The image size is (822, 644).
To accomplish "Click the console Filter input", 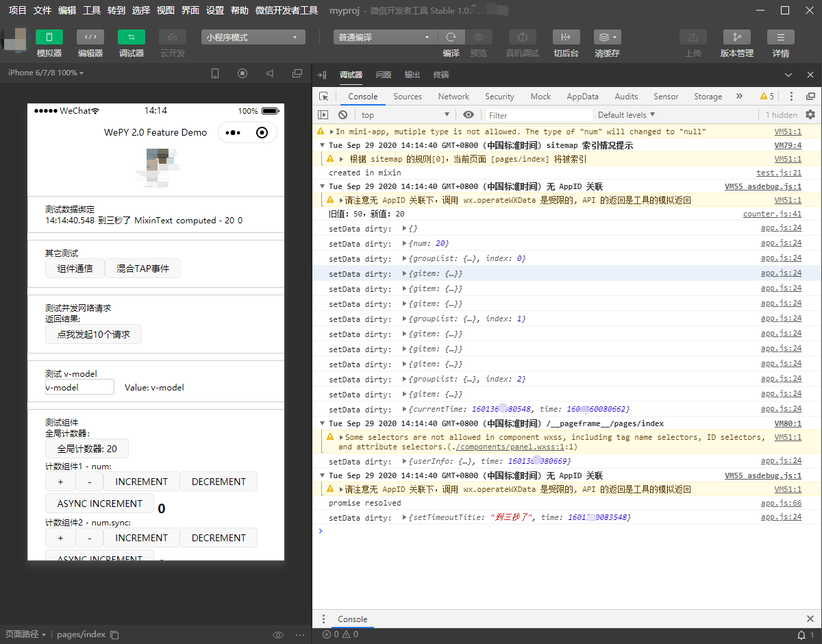I will point(539,115).
